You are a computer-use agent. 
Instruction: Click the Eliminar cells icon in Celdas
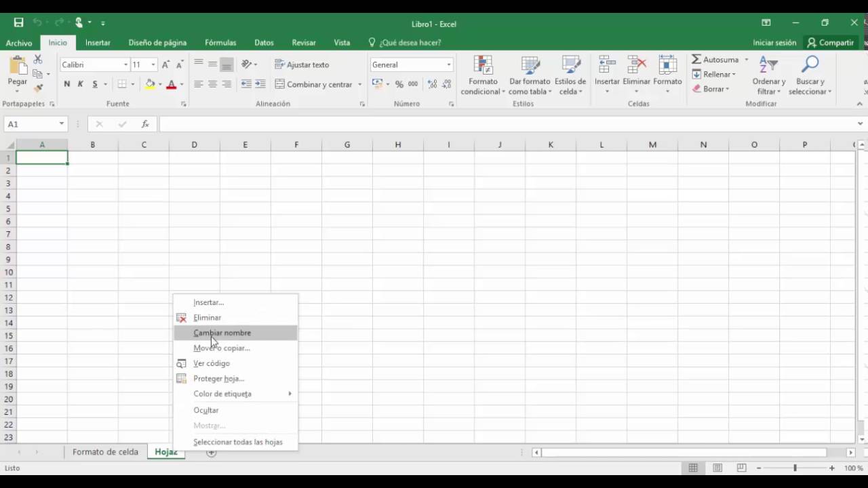click(x=636, y=66)
